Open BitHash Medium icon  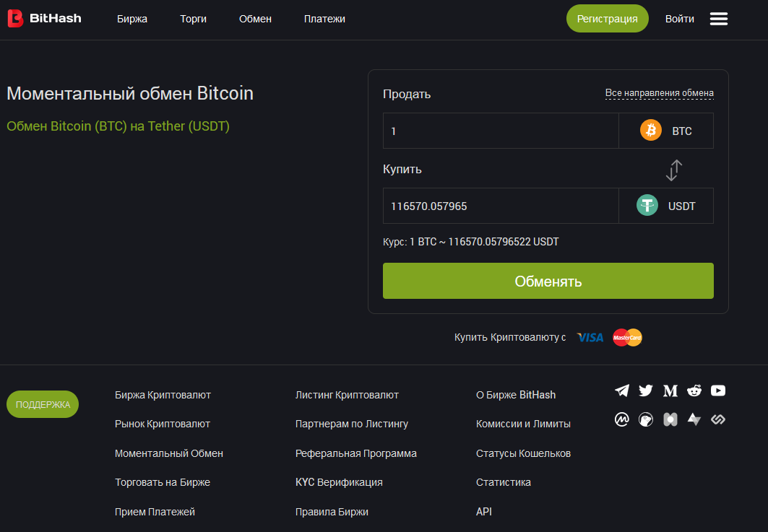[x=670, y=390]
